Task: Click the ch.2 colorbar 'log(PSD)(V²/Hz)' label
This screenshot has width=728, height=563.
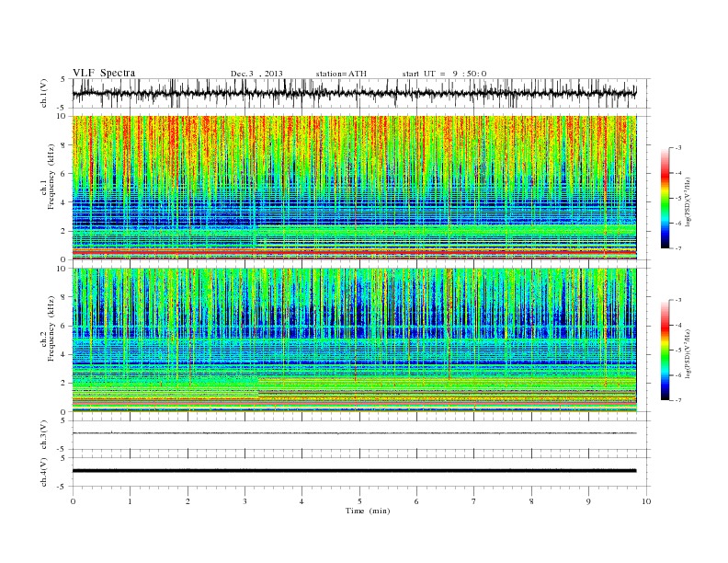Action: 688,352
